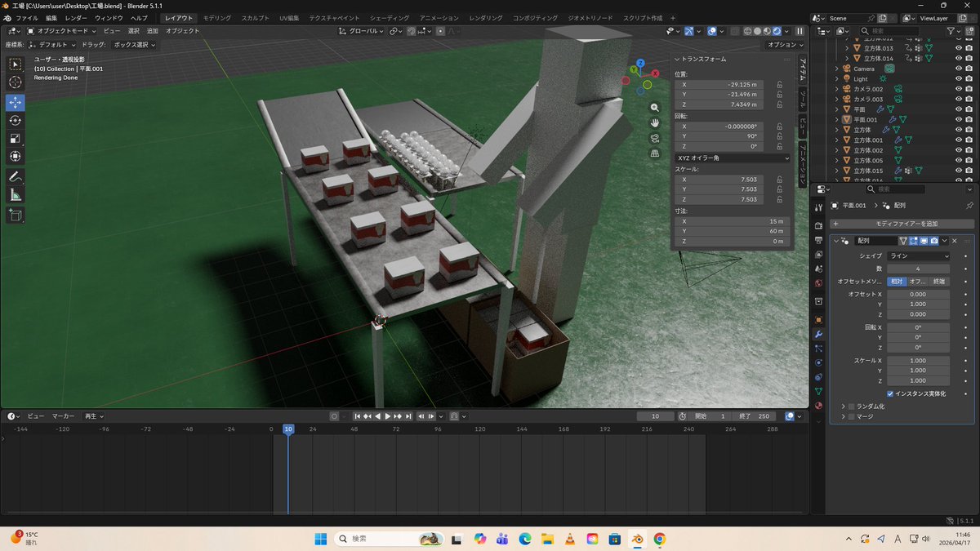The image size is (980, 551).
Task: Expand the Camera item in the outliner
Action: [x=837, y=69]
